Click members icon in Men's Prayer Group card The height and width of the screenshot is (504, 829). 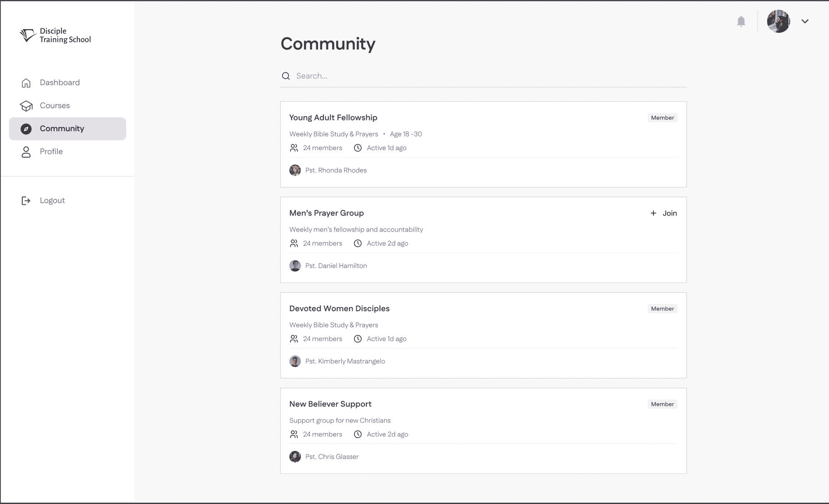click(x=294, y=243)
